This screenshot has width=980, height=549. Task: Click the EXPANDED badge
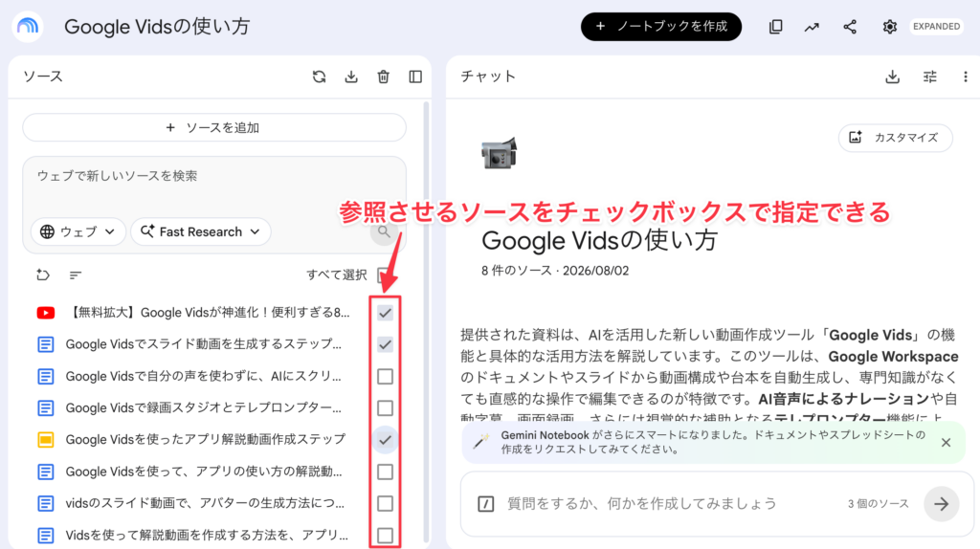click(936, 26)
